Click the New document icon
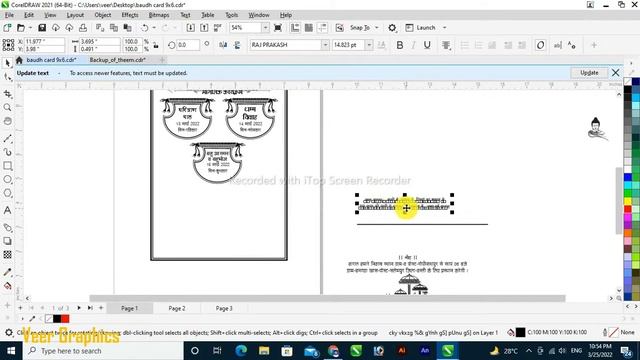Screen dimensions: 640x360 tap(7, 28)
